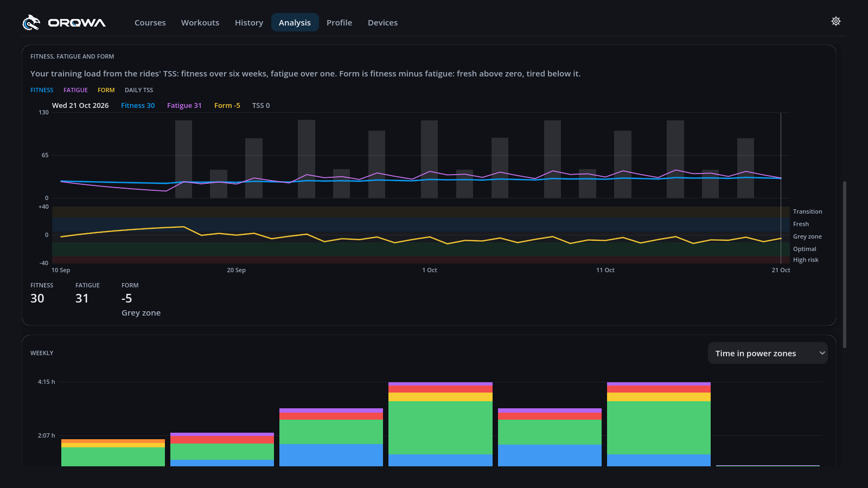Click the 'FITNESS, FATIGUE AND FORM' heading
Viewport: 868px width, 488px height.
pyautogui.click(x=72, y=56)
